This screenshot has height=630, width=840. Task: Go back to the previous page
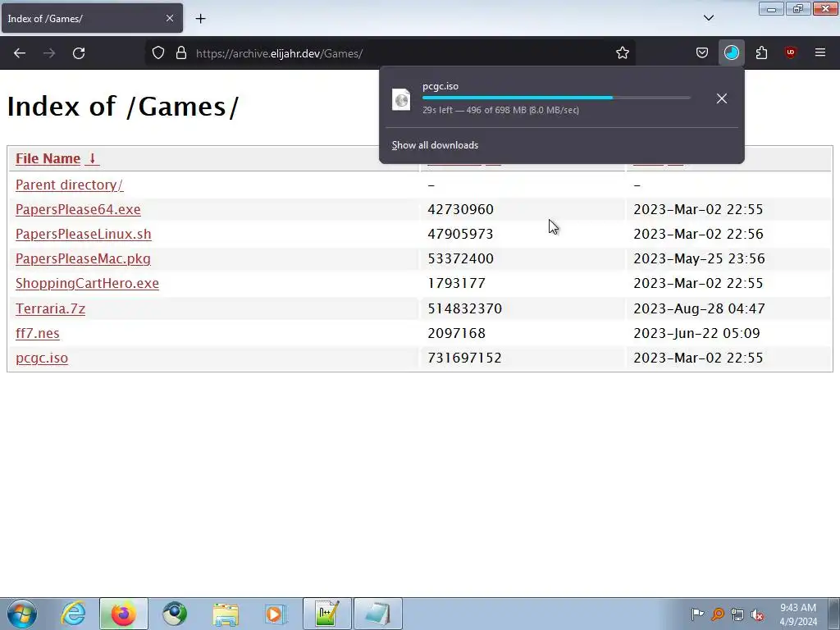click(20, 53)
